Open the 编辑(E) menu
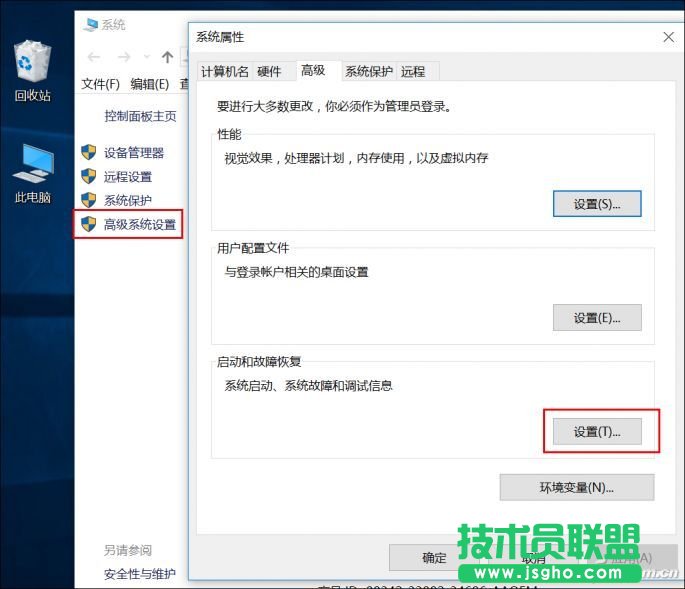Viewport: 685px width, 589px height. coord(149,84)
